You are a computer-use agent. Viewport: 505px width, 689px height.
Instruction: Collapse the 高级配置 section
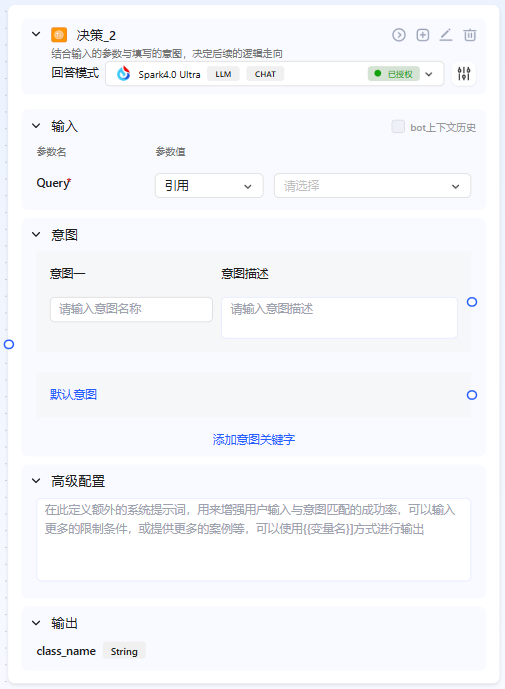point(36,481)
